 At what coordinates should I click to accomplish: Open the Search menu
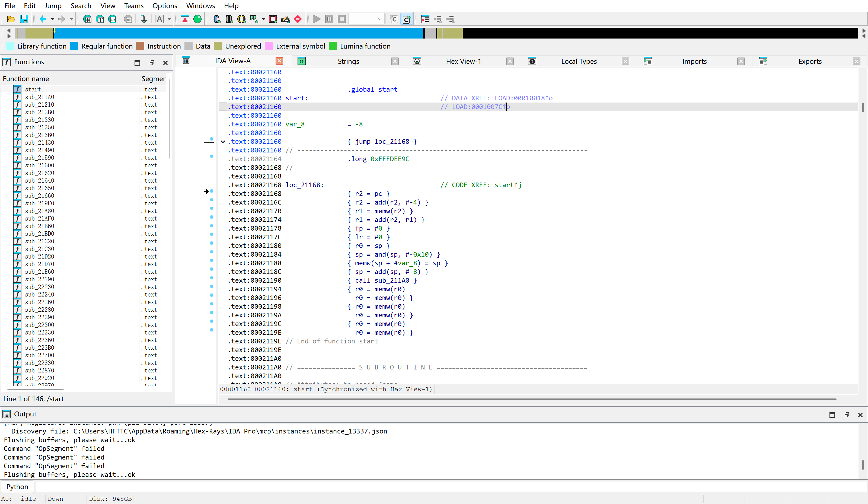[81, 5]
